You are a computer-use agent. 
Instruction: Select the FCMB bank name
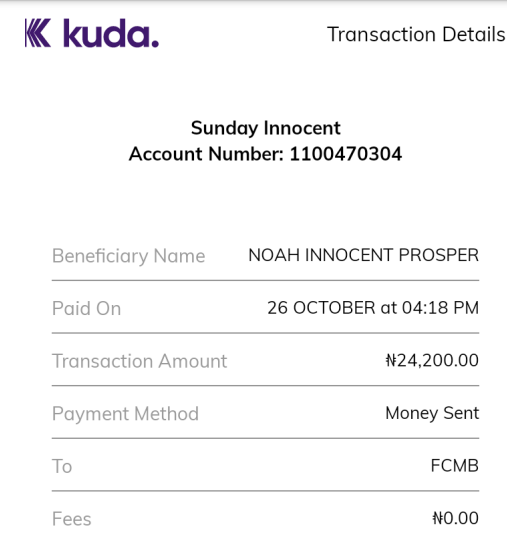click(x=455, y=466)
